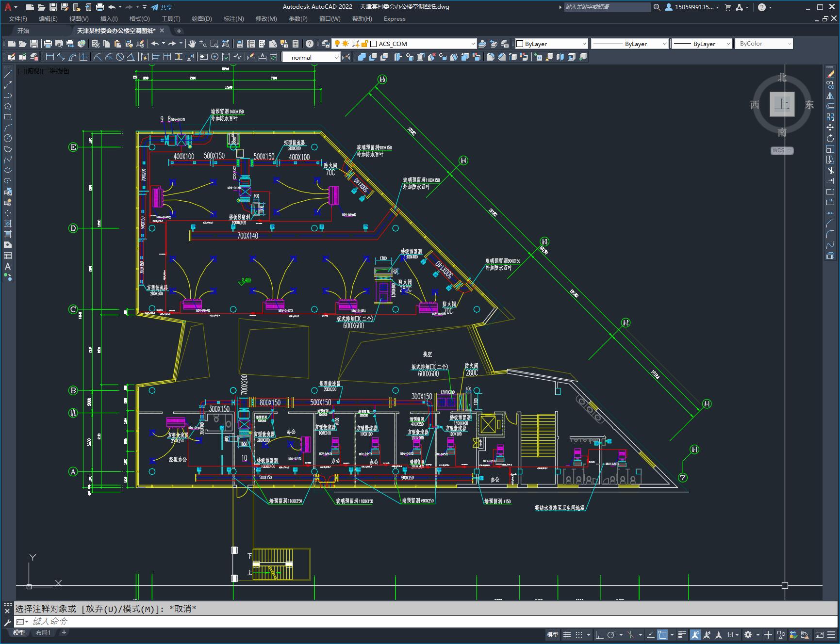Click the WCS button under ViewCube
Viewport: 840px width, 644px height.
click(x=782, y=150)
